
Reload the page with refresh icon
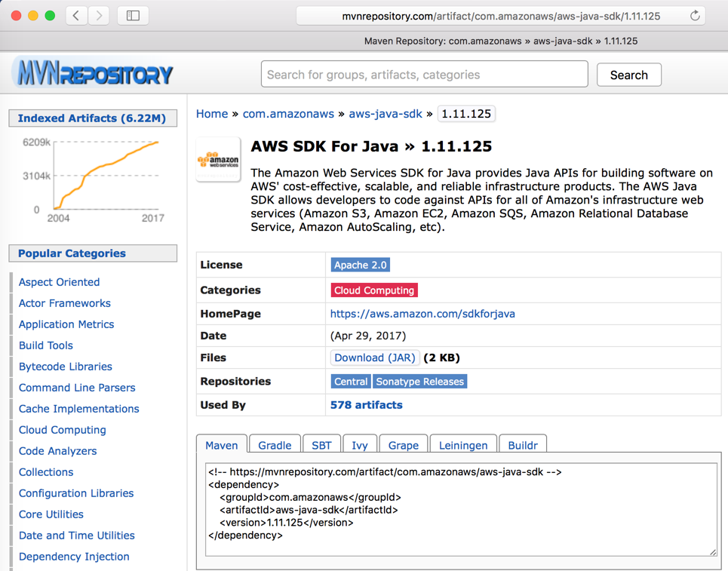click(x=695, y=16)
